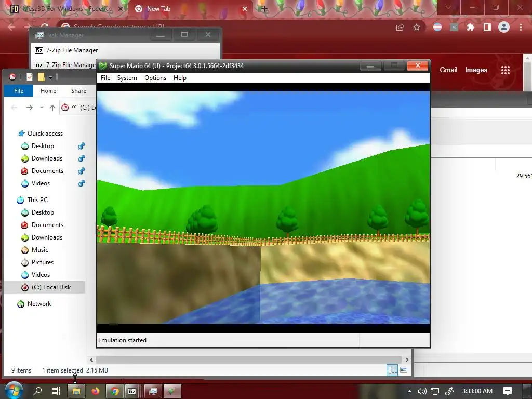Click the horizontal scrollbar left arrow
Screen dimensions: 532x399
click(91, 360)
